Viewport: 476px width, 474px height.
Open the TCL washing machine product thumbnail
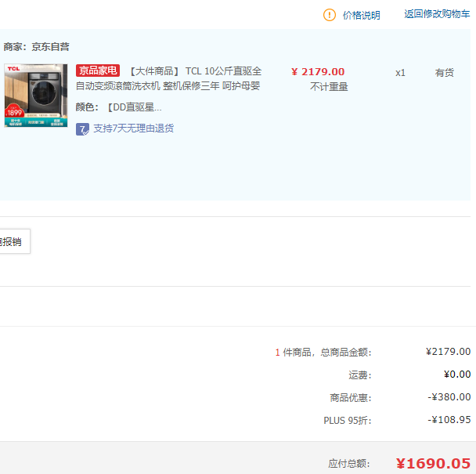36,96
